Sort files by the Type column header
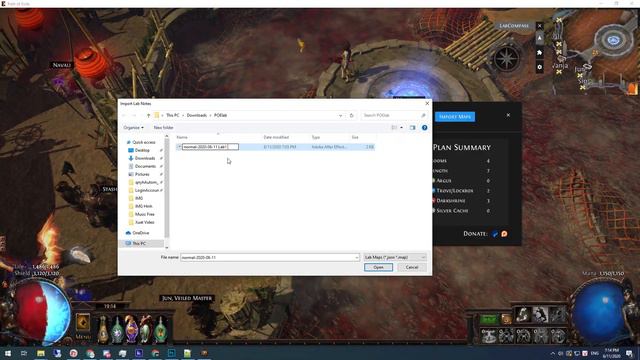The height and width of the screenshot is (360, 640). click(x=316, y=137)
